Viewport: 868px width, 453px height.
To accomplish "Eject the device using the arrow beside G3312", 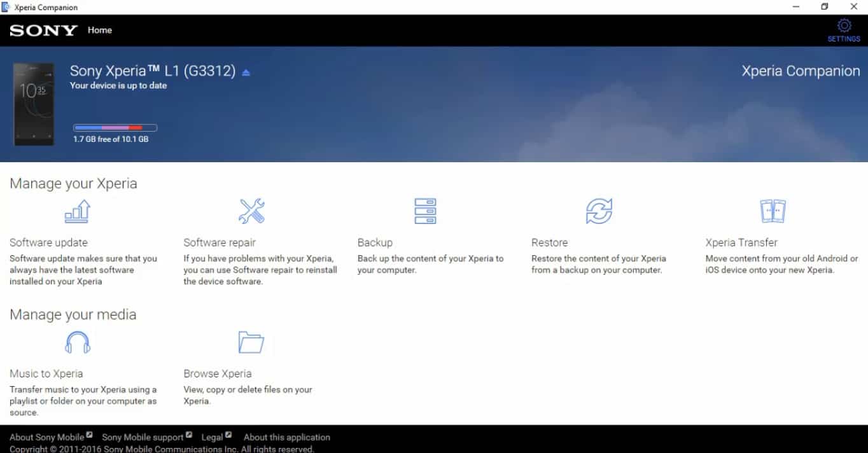I will click(246, 73).
